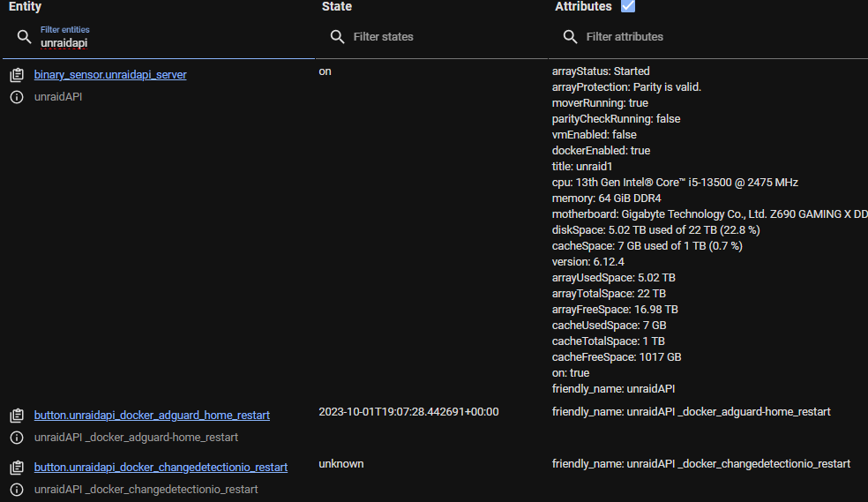Uncheck the Attributes checkbox
Screen dimensions: 868x502
(x=628, y=6)
